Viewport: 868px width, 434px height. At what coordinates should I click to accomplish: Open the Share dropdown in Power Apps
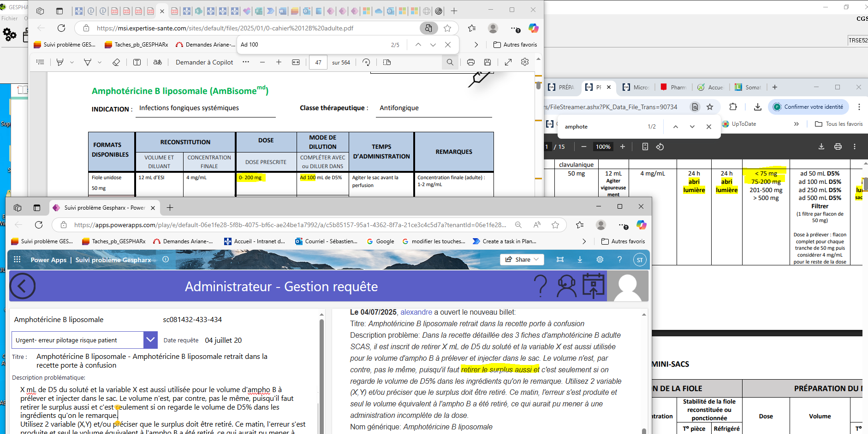[x=522, y=259]
